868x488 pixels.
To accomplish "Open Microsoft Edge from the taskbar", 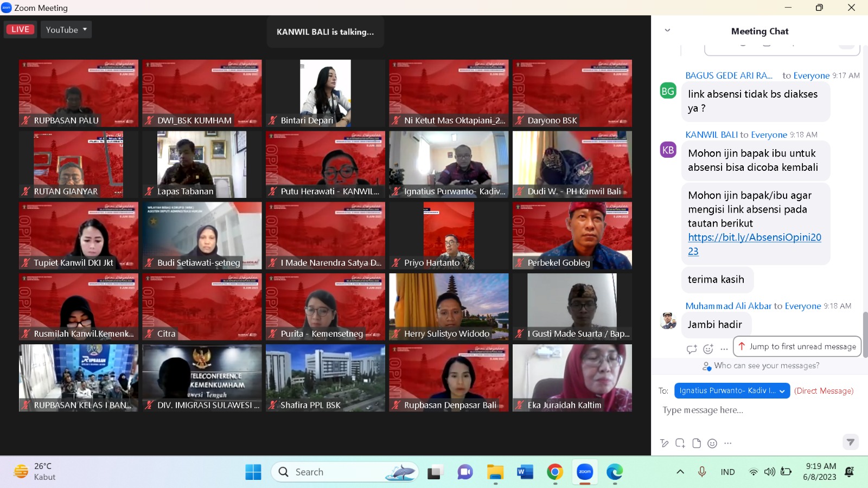I will tap(615, 472).
